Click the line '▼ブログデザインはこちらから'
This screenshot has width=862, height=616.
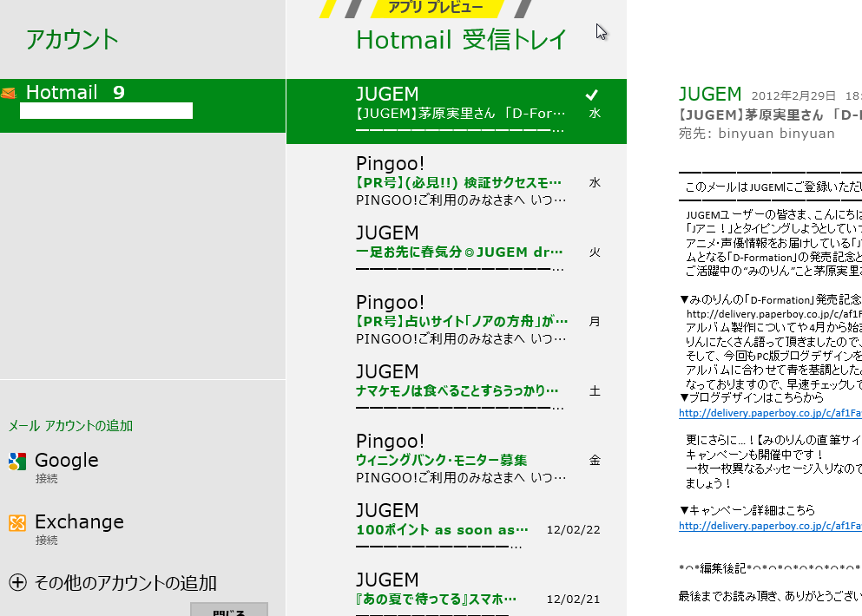click(751, 397)
